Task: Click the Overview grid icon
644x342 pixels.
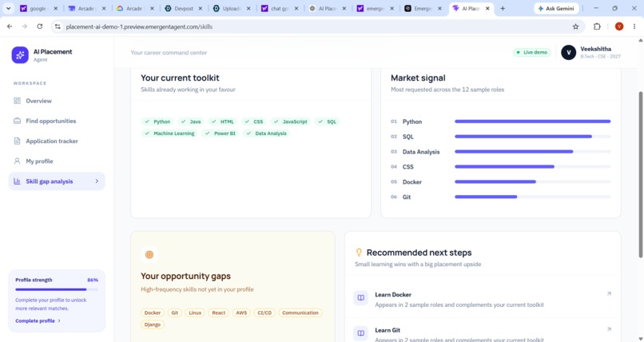Action: (x=17, y=101)
